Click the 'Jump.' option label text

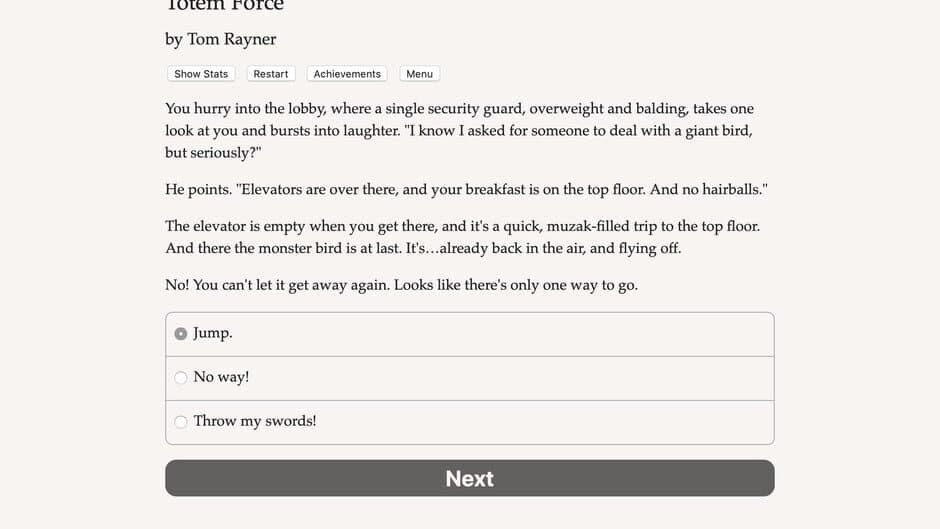pyautogui.click(x=213, y=333)
